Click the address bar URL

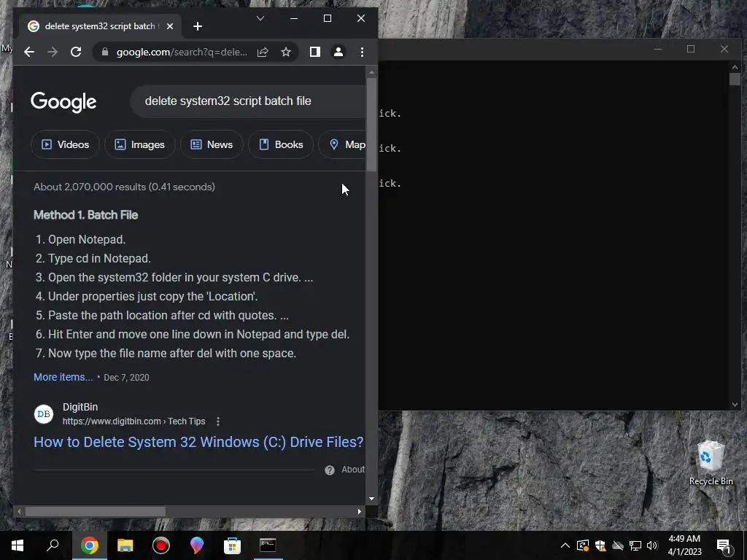[x=182, y=52]
